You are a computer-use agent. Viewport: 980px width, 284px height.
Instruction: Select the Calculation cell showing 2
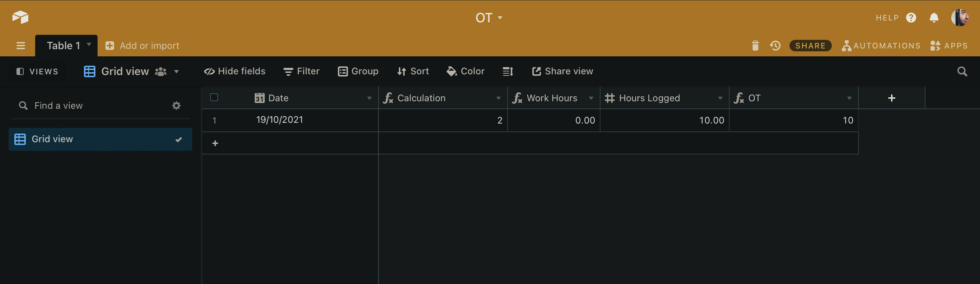(443, 120)
